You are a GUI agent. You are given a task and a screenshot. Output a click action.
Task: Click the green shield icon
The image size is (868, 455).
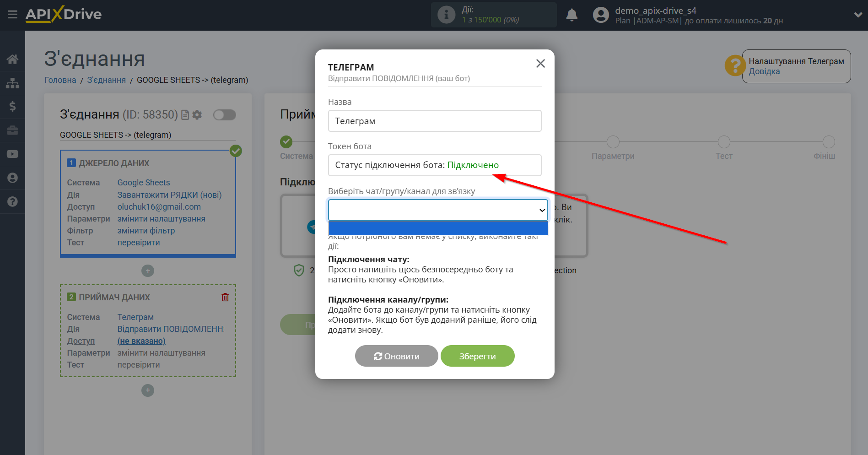pyautogui.click(x=299, y=271)
